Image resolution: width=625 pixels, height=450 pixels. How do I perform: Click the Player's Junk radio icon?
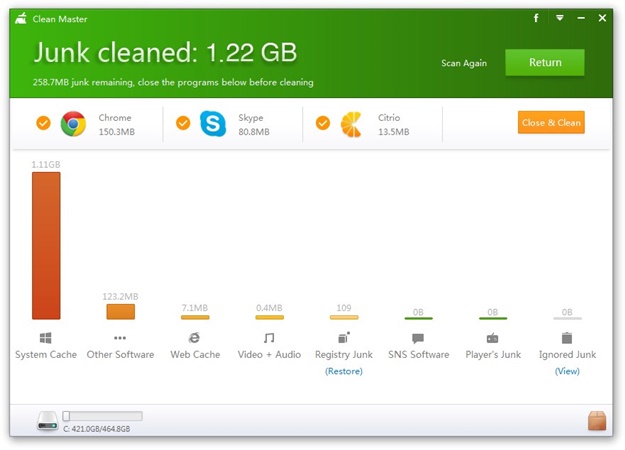[x=492, y=338]
